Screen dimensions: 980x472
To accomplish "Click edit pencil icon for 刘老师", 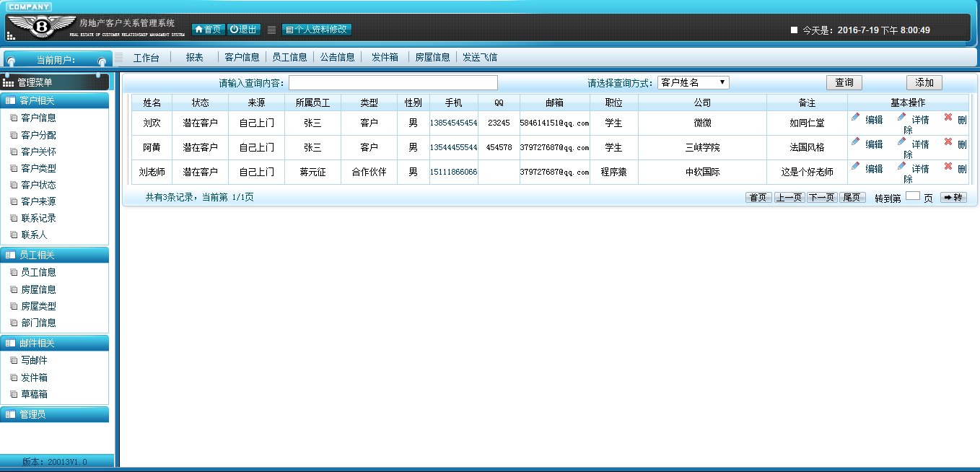I will [856, 166].
